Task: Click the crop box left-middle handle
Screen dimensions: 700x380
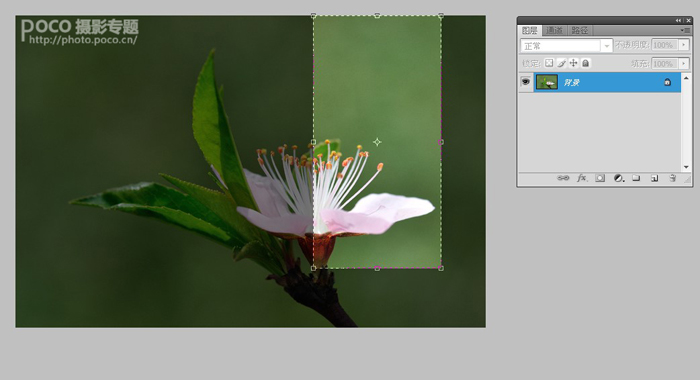Action: point(313,142)
